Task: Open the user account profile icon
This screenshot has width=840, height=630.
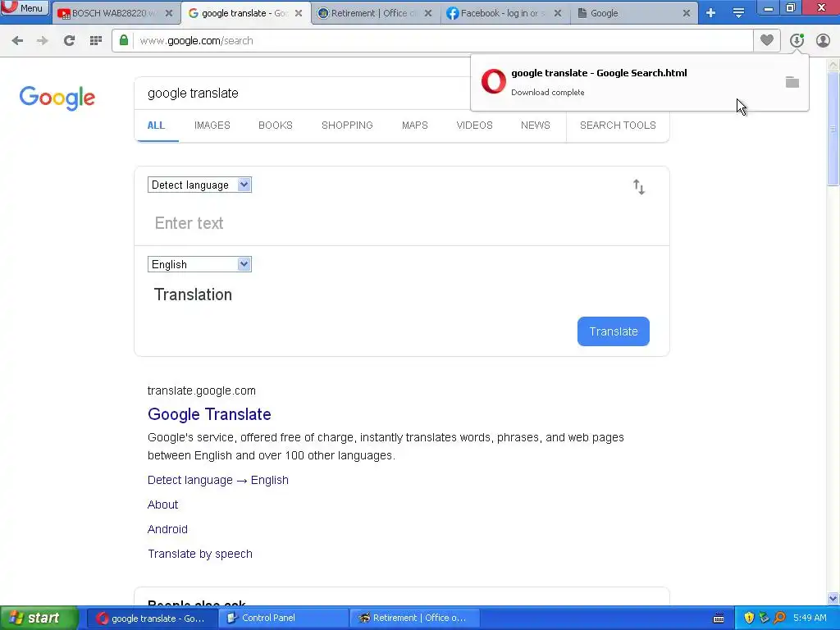Action: pyautogui.click(x=823, y=40)
